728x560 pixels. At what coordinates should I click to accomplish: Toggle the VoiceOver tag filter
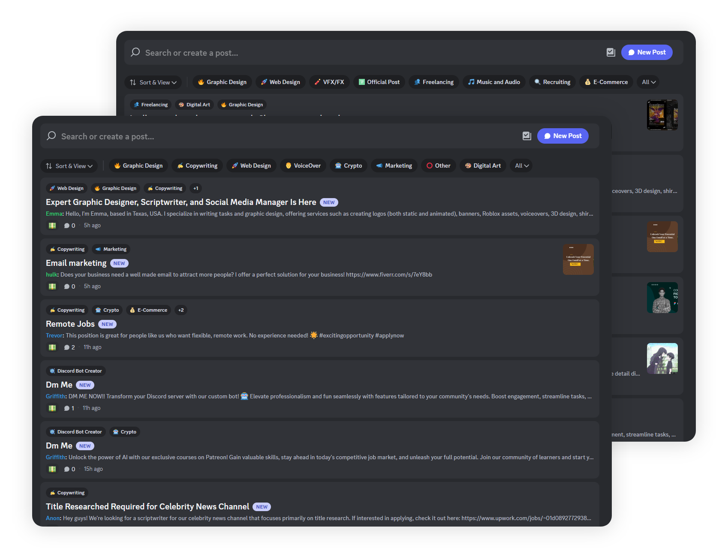[x=303, y=166]
